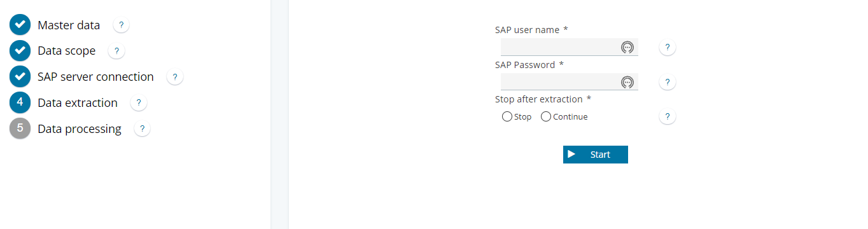The width and height of the screenshot is (868, 229).
Task: Click help icon beside Stop after extraction
Action: [x=668, y=117]
